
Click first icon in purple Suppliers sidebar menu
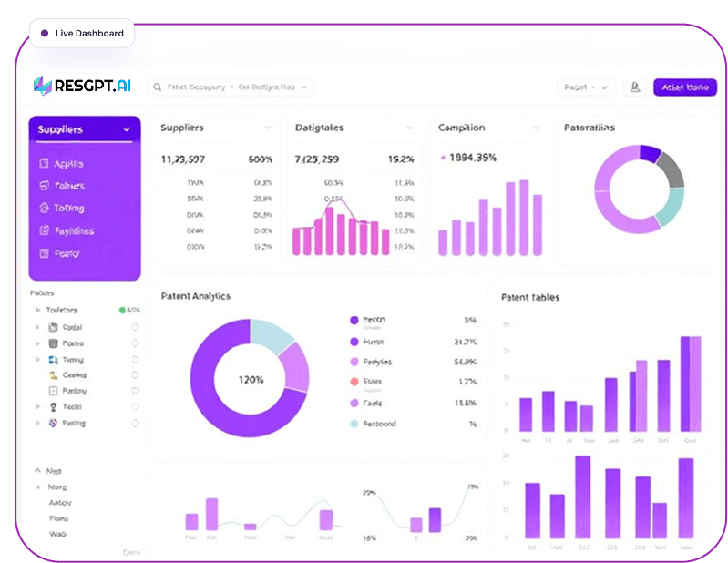pyautogui.click(x=43, y=164)
